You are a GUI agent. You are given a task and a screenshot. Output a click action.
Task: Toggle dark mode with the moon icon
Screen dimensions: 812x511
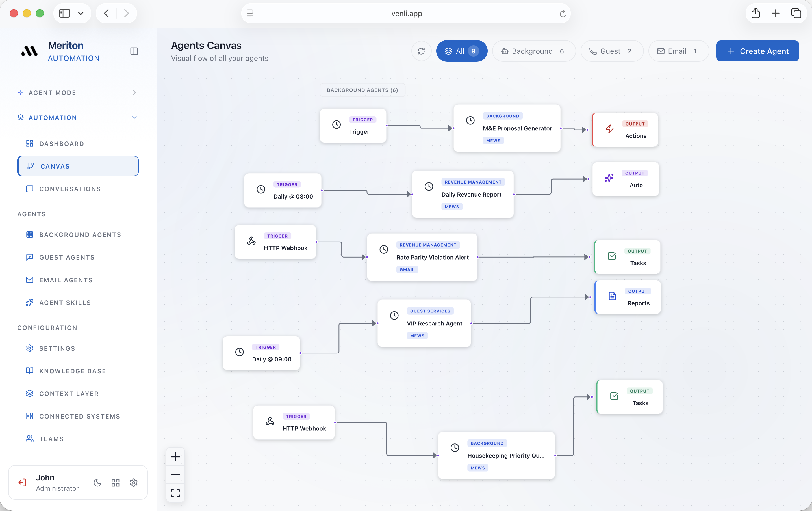tap(97, 483)
